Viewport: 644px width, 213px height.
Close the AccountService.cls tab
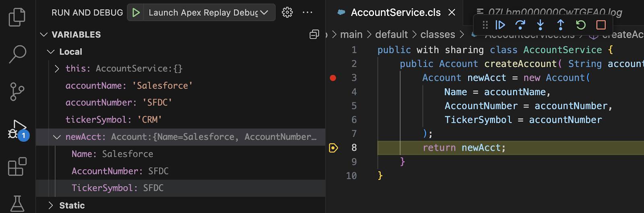pos(452,12)
